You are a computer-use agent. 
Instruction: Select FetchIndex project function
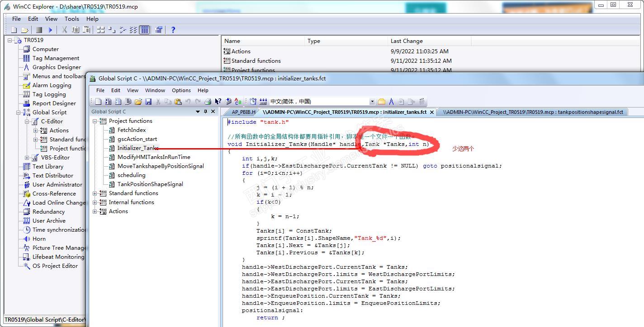coord(132,130)
